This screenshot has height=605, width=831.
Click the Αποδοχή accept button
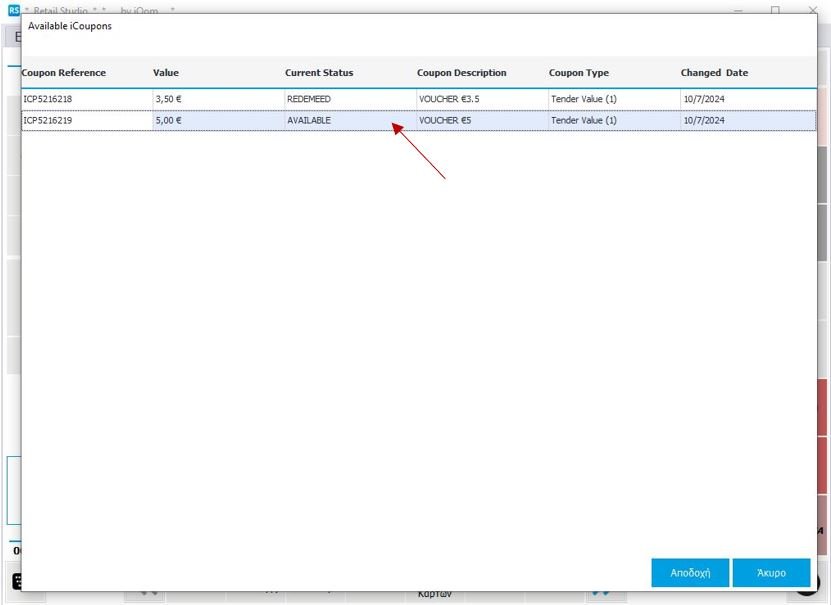[x=690, y=573]
